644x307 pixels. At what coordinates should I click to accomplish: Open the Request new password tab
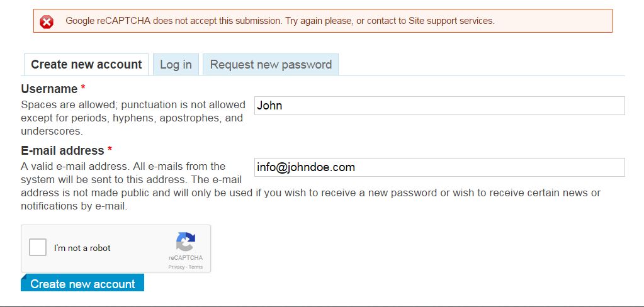[271, 65]
